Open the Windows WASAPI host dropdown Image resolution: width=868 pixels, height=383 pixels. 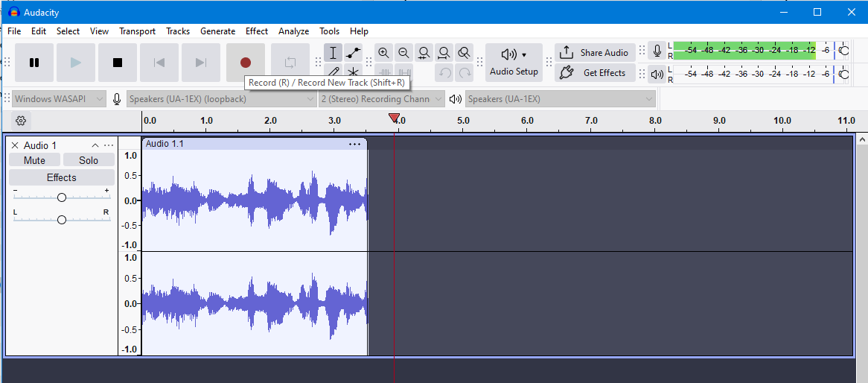(59, 99)
